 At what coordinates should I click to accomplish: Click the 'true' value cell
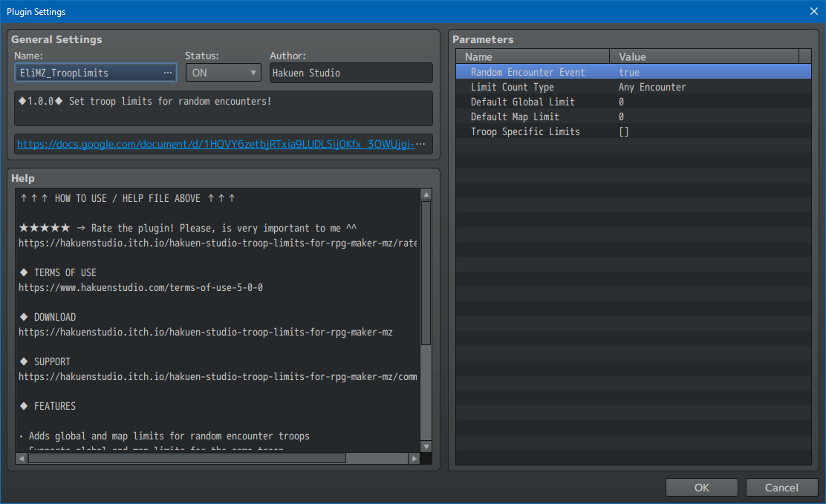tap(629, 72)
